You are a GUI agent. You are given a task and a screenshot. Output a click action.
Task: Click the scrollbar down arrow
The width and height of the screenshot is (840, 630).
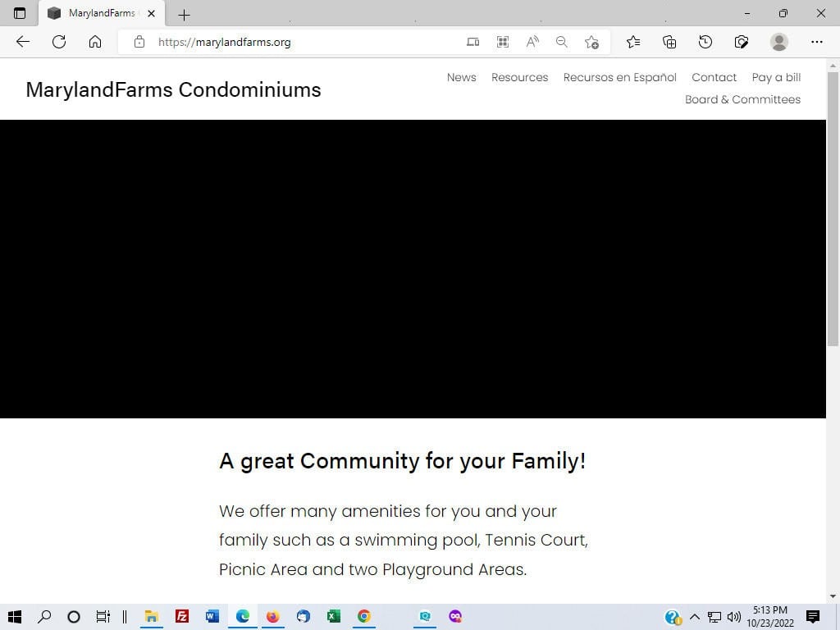(x=833, y=596)
